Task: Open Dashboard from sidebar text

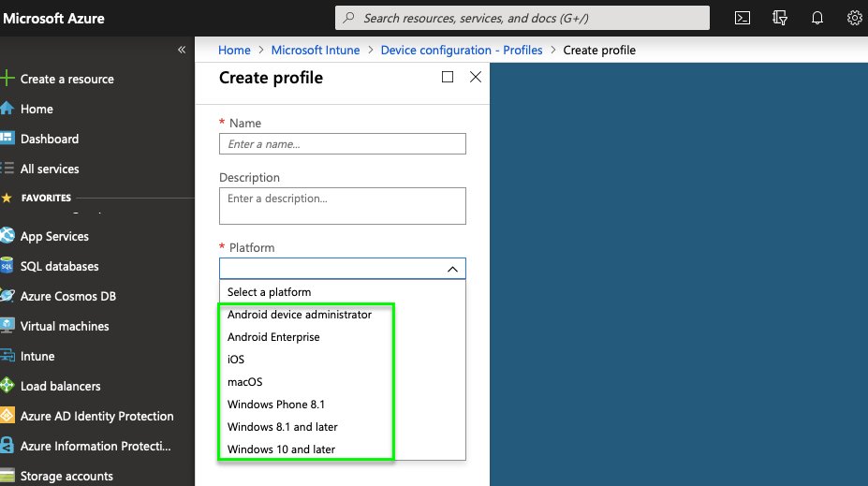Action: pos(50,139)
